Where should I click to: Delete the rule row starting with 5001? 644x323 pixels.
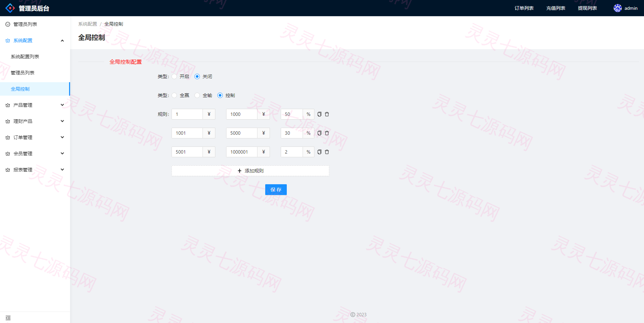tap(327, 152)
